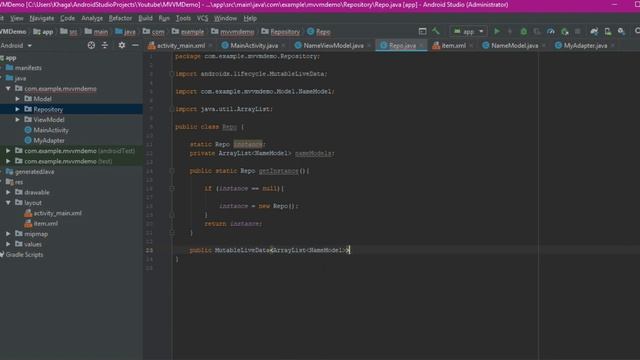Click the Debug app bug icon
The image size is (640, 360).
pyautogui.click(x=524, y=31)
